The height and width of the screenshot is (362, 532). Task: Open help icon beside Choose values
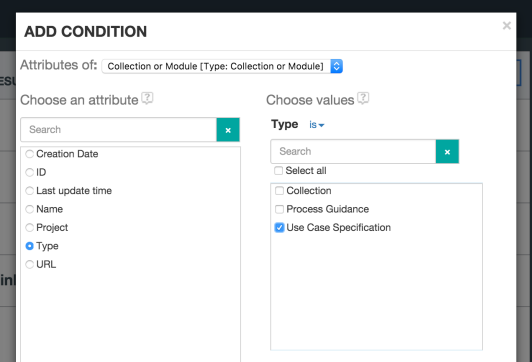click(x=363, y=98)
